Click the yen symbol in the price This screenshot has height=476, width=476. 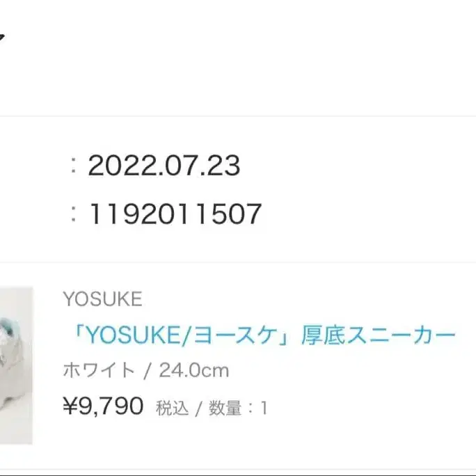click(70, 405)
